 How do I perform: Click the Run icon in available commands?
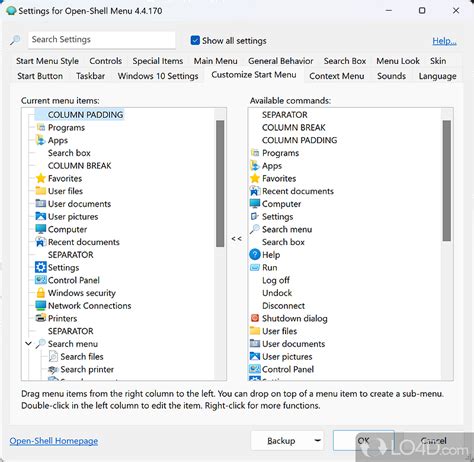255,267
